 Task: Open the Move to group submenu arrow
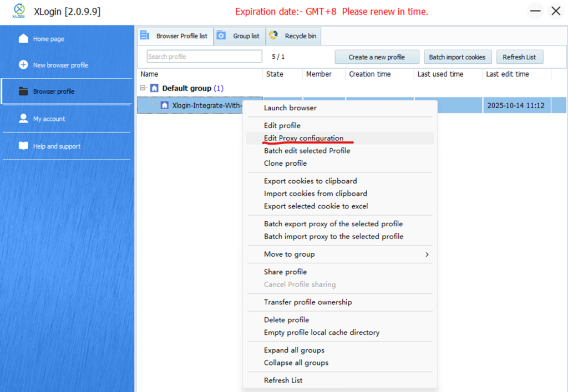tap(427, 254)
